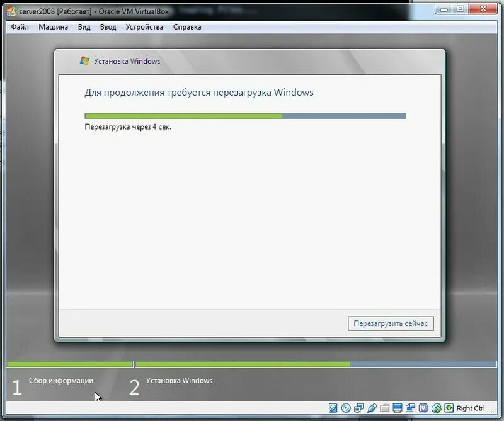This screenshot has height=421, width=504.
Task: Click the USB devices status icon
Action: pyautogui.click(x=372, y=408)
